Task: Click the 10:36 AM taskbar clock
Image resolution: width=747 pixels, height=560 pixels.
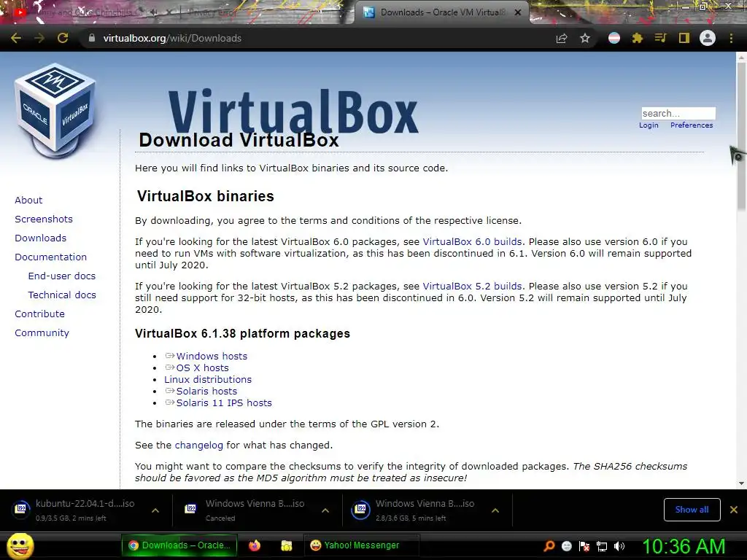Action: 684,546
